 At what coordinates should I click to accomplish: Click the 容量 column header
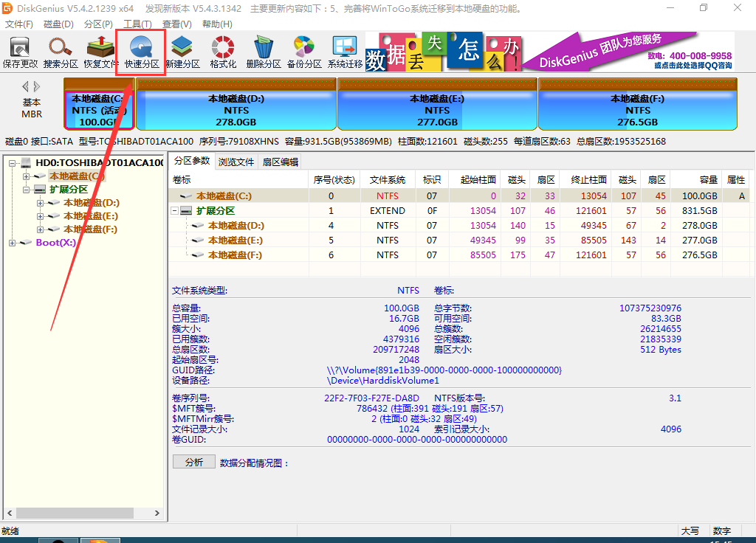click(x=695, y=180)
